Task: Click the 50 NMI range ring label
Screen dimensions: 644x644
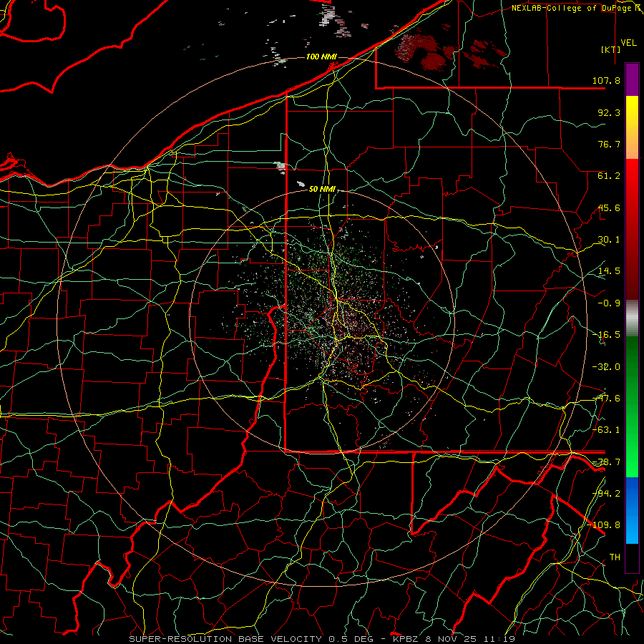Action: click(x=322, y=189)
